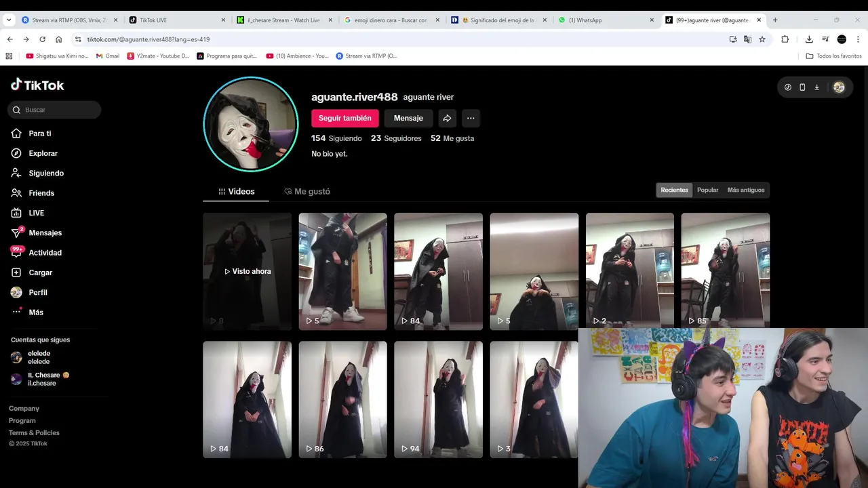The image size is (868, 488).
Task: Open the video with 94 views
Action: pos(438,400)
